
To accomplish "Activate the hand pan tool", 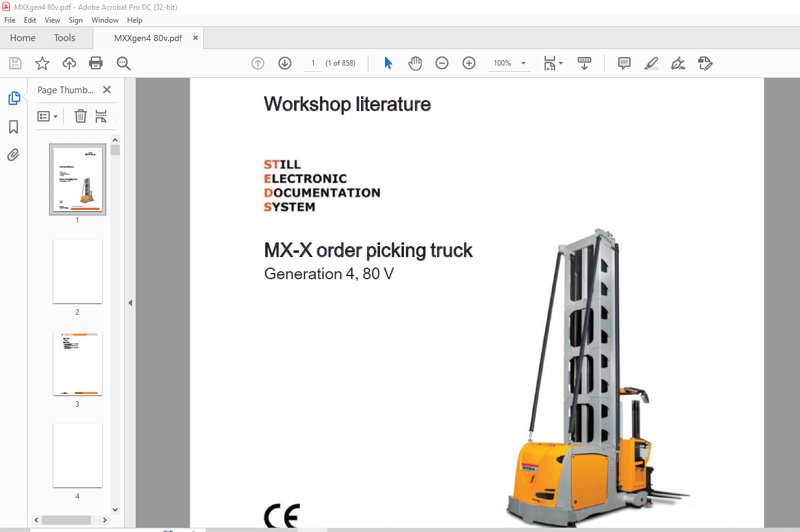I will tap(416, 63).
